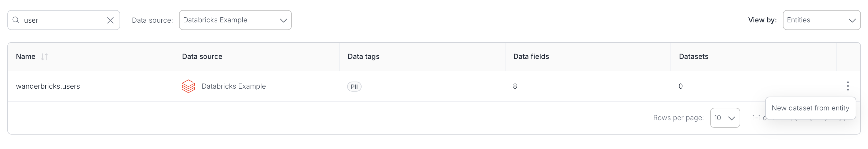Click the magnifier icon in the search box
The width and height of the screenshot is (868, 149).
16,20
